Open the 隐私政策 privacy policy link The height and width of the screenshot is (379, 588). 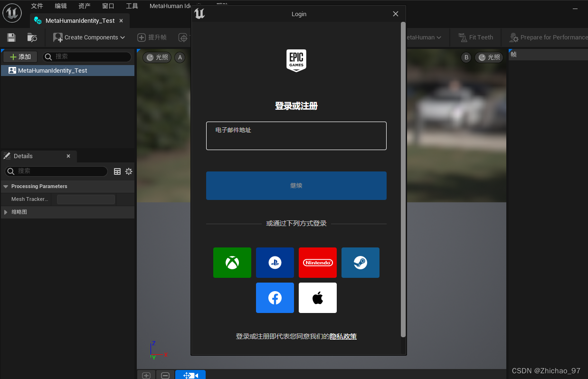coord(343,336)
